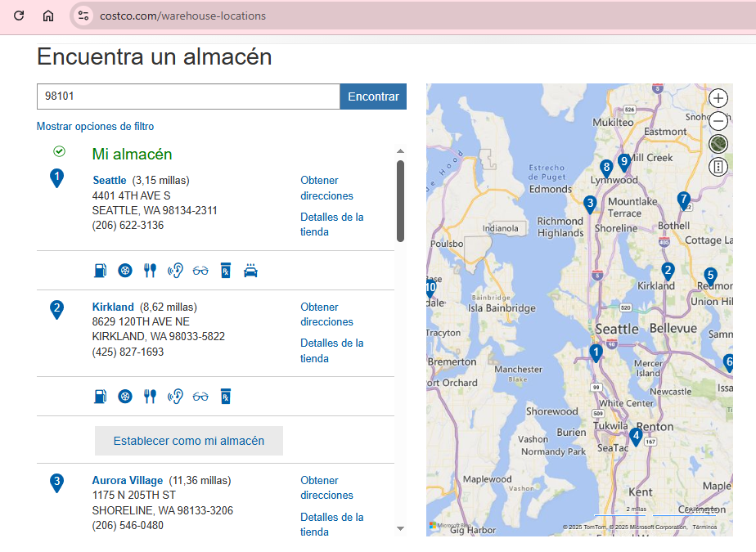Toggle the traffic light map control
Screen dimensions: 756x552
coord(718,168)
